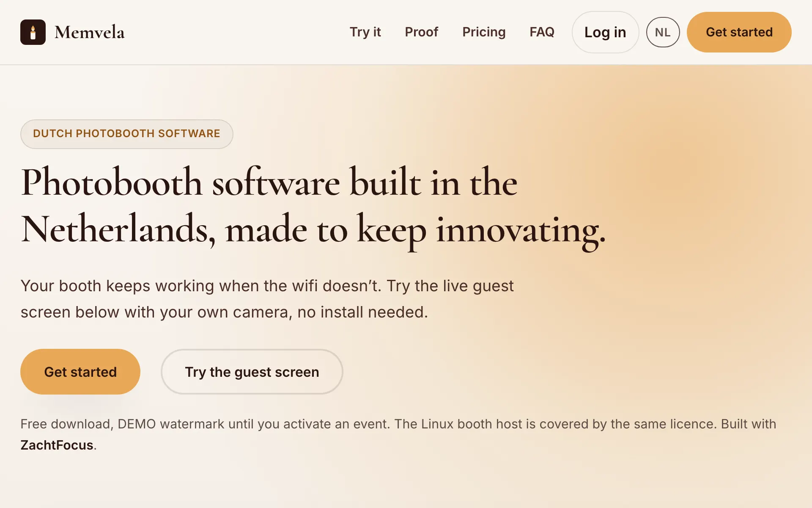The width and height of the screenshot is (812, 508).
Task: Follow the ZachtFocus link
Action: (x=57, y=445)
